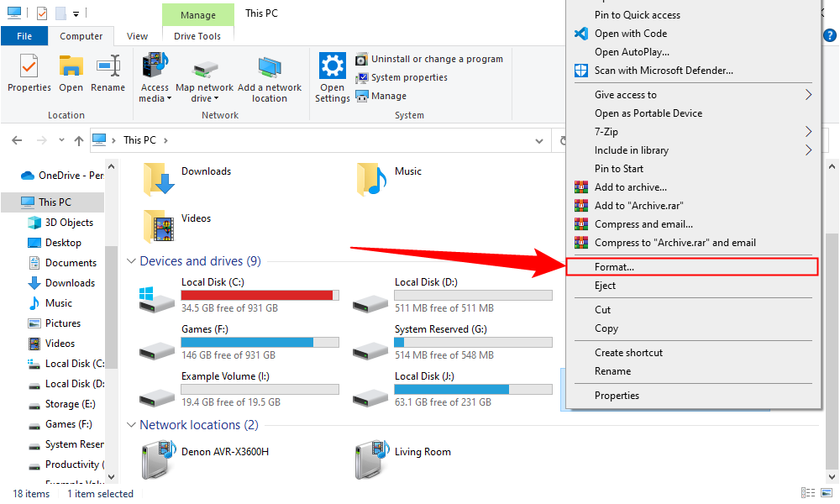Switch to details view using status bar icon
The width and height of the screenshot is (840, 504).
pyautogui.click(x=808, y=491)
